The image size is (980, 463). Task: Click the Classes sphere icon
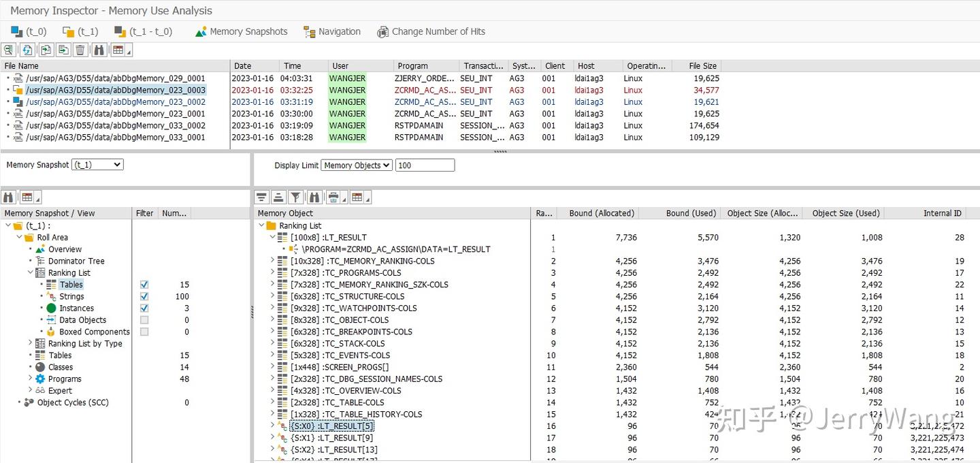(41, 367)
